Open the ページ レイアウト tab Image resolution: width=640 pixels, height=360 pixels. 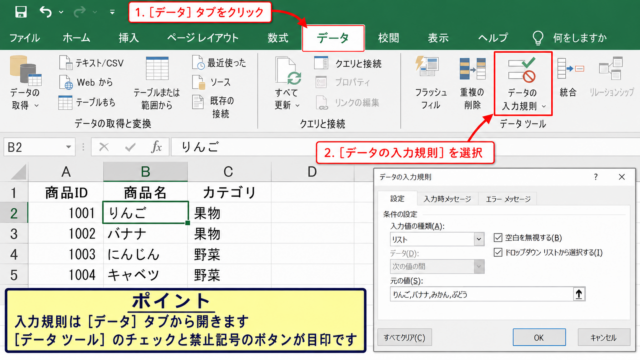(x=203, y=38)
